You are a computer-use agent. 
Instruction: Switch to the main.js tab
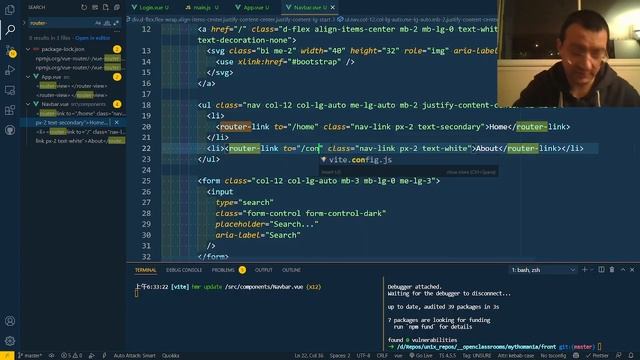[202, 7]
